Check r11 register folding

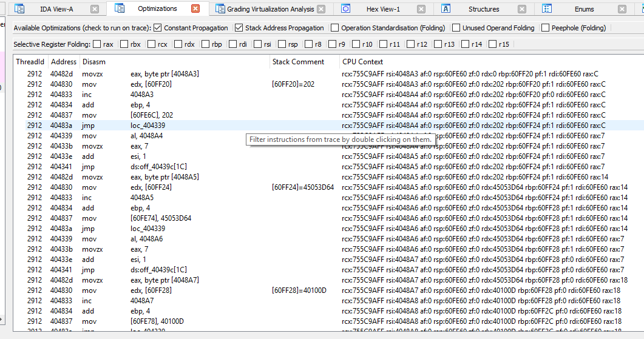click(383, 44)
